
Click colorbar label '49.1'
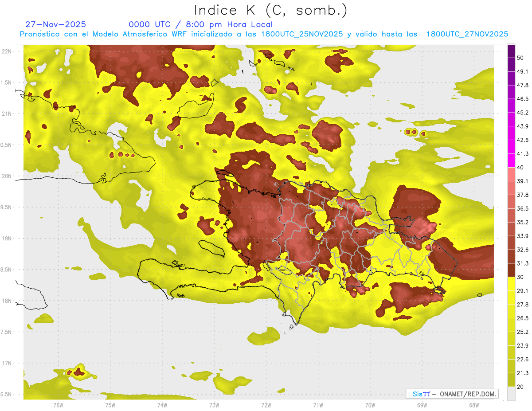523,71
